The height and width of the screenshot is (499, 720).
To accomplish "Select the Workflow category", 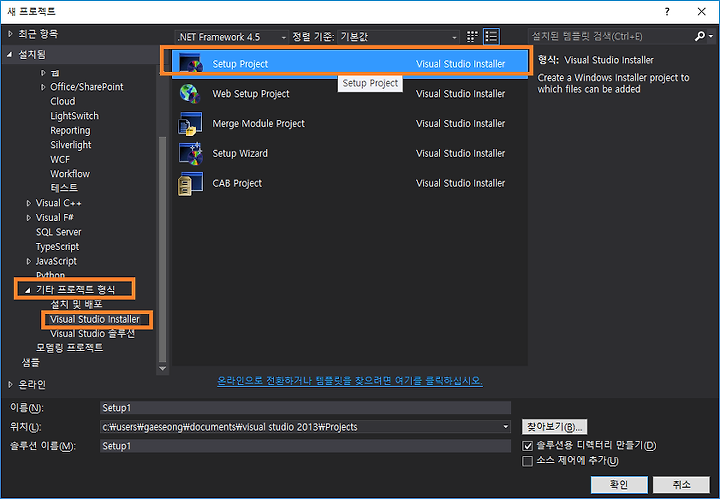I will tap(70, 174).
